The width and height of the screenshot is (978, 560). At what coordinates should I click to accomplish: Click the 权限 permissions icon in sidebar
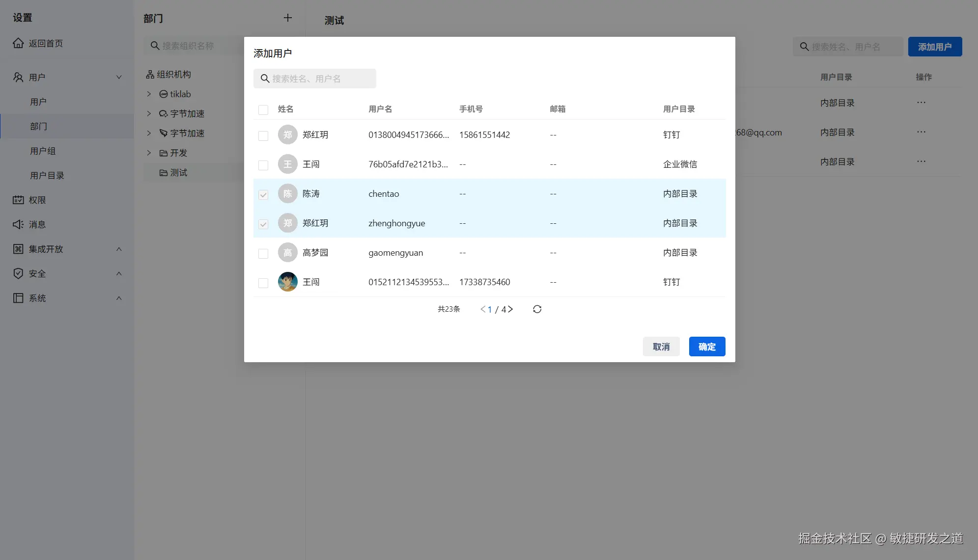18,200
